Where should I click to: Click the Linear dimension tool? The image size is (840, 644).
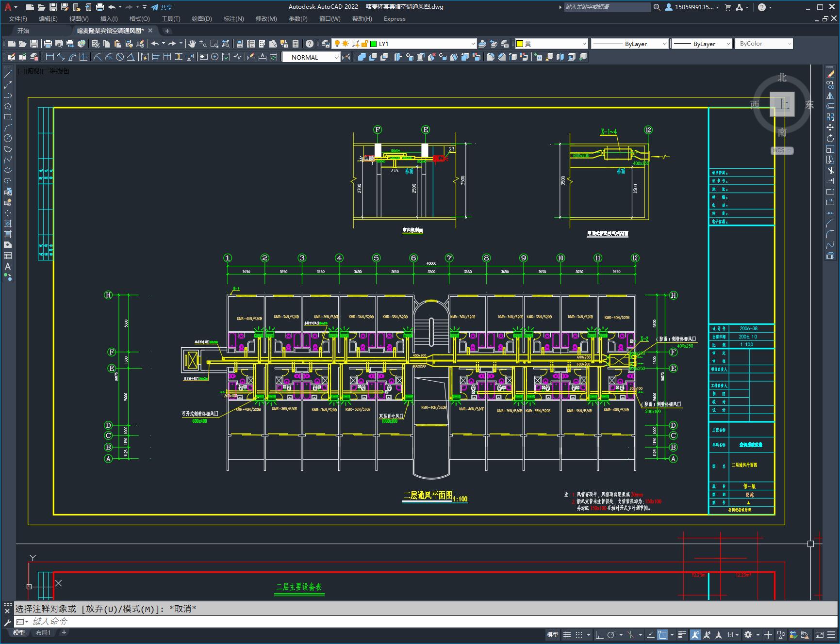click(x=50, y=57)
